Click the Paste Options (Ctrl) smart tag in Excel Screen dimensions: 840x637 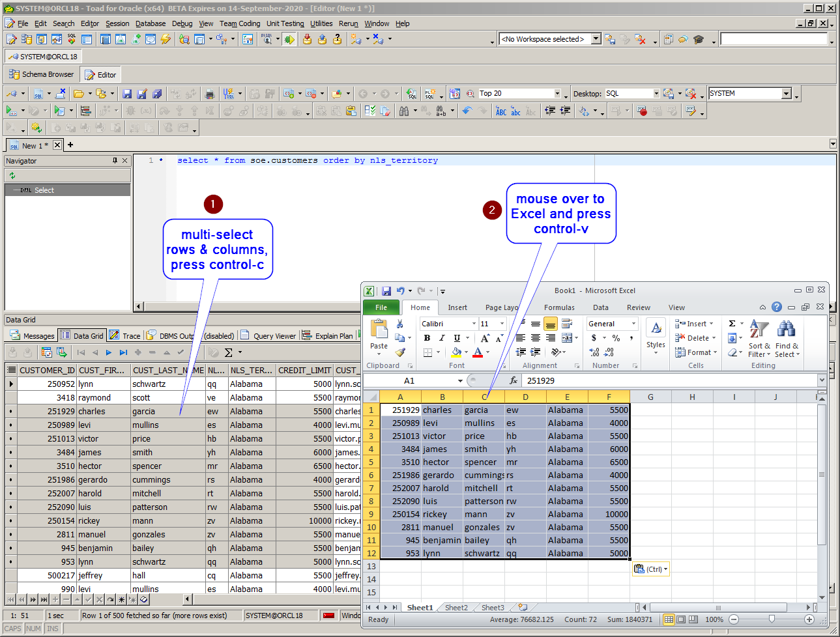(x=650, y=569)
